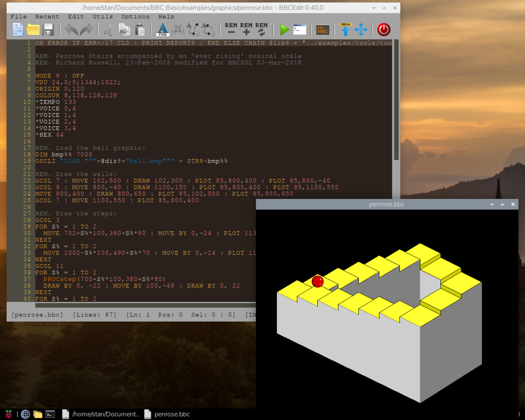
Task: Open the File menu
Action: click(x=18, y=16)
